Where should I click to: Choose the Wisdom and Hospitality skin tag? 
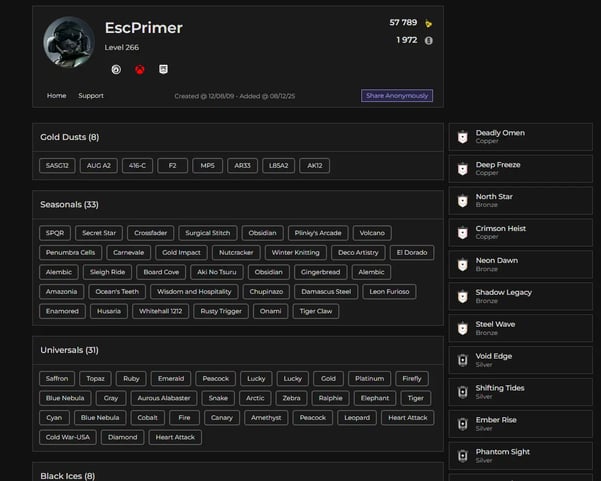tap(193, 292)
